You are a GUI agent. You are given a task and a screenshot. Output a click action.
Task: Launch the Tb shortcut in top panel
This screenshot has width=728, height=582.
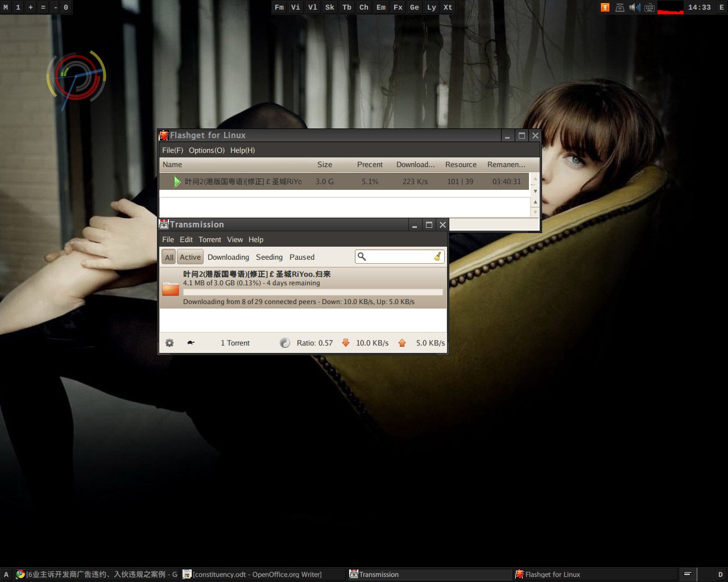(x=346, y=7)
